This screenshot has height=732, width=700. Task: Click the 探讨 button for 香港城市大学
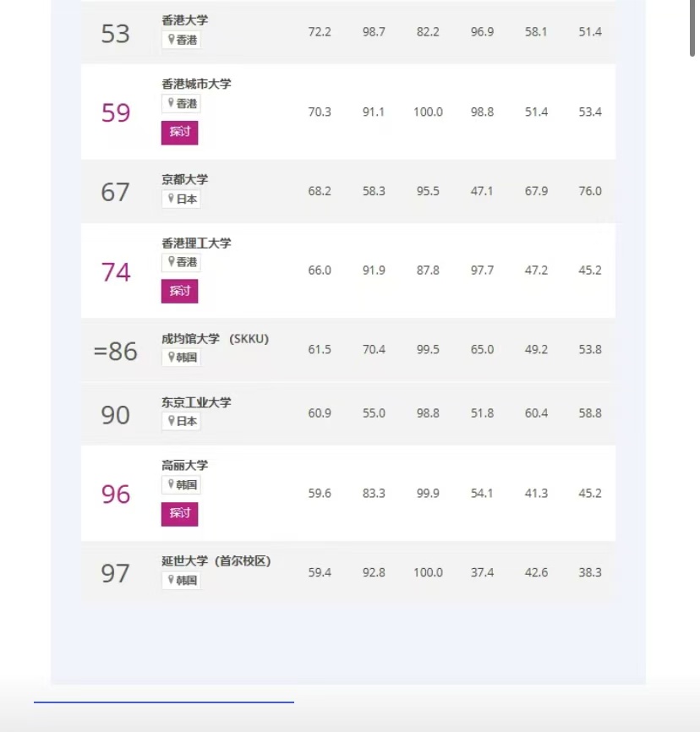(x=179, y=133)
